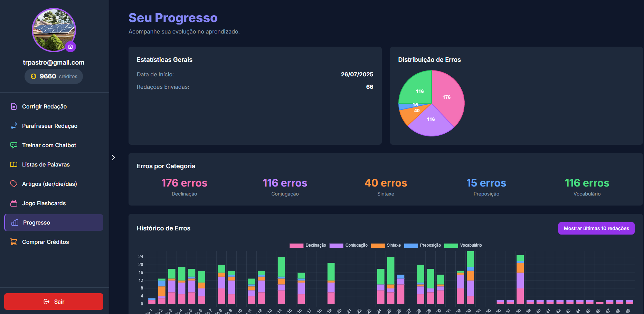This screenshot has height=314, width=644.
Task: Click the Artigos (der/die/das) tag icon
Action: pyautogui.click(x=13, y=184)
